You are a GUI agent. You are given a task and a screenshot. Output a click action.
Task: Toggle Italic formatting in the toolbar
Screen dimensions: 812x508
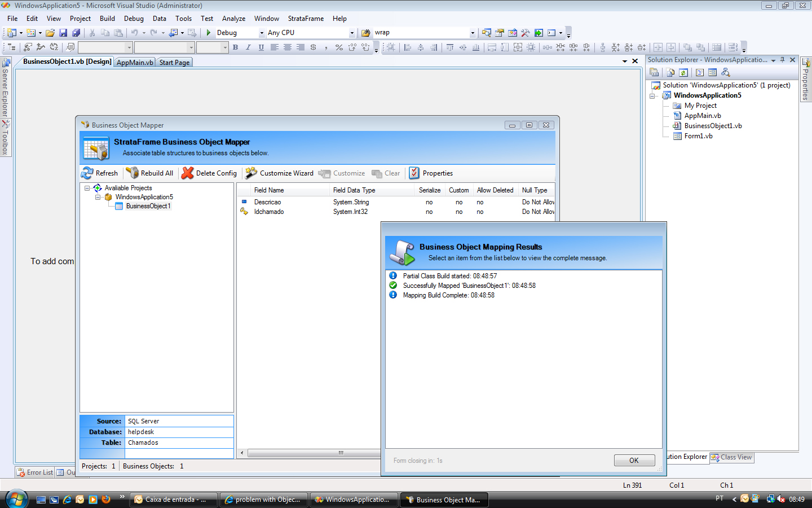click(x=248, y=47)
